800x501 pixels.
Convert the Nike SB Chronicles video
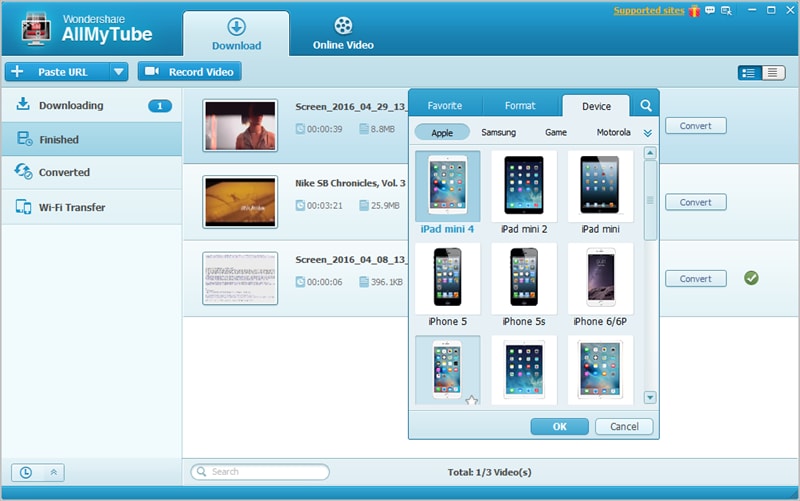pyautogui.click(x=695, y=202)
